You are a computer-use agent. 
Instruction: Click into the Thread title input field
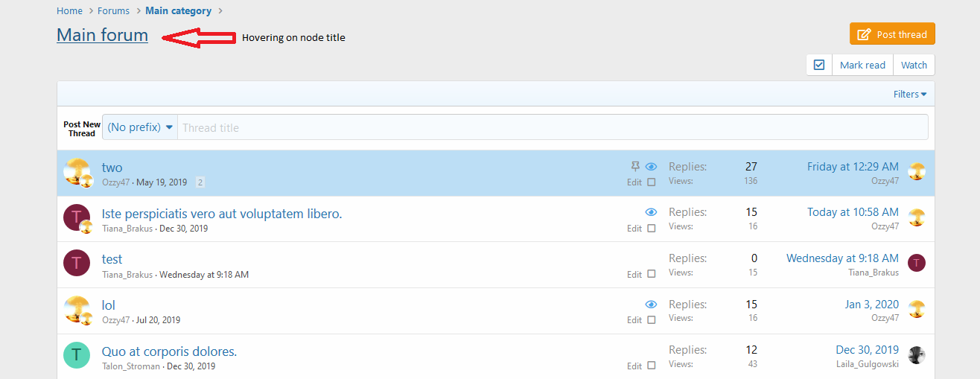pyautogui.click(x=551, y=127)
